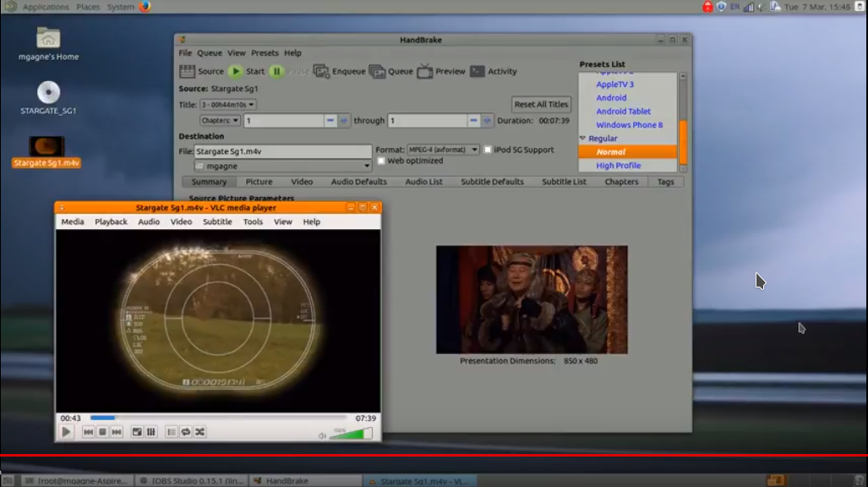Click the VLC volume slider
This screenshot has height=487, width=868.
pyautogui.click(x=351, y=433)
